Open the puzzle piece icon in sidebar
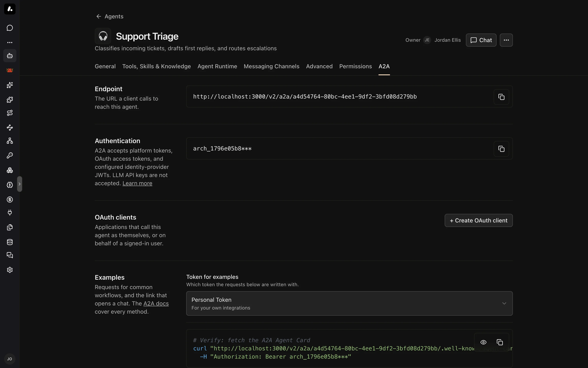The image size is (588, 368). [10, 100]
